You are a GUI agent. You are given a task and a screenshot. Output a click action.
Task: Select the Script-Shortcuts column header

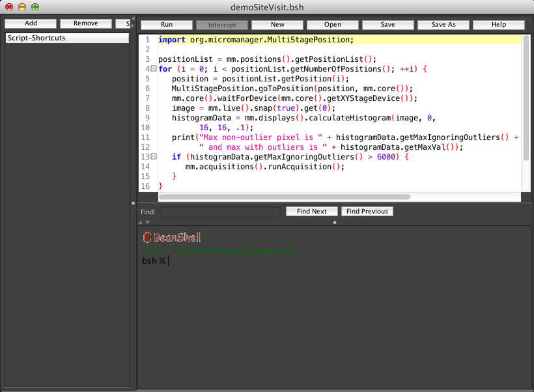[67, 38]
